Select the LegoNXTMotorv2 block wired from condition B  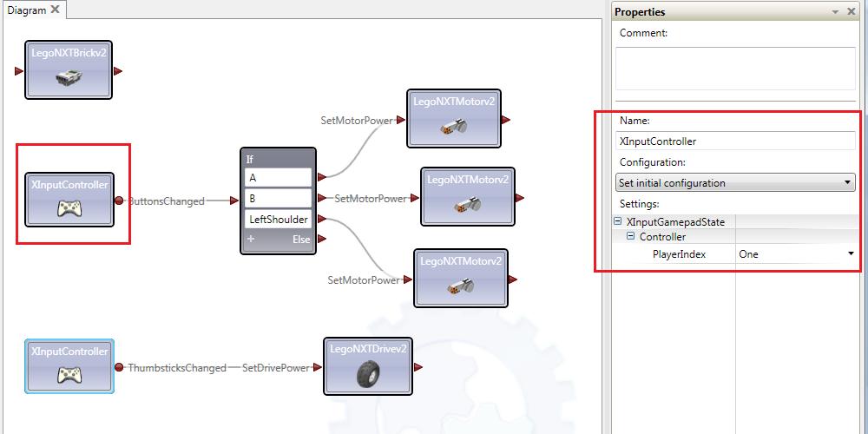(468, 197)
